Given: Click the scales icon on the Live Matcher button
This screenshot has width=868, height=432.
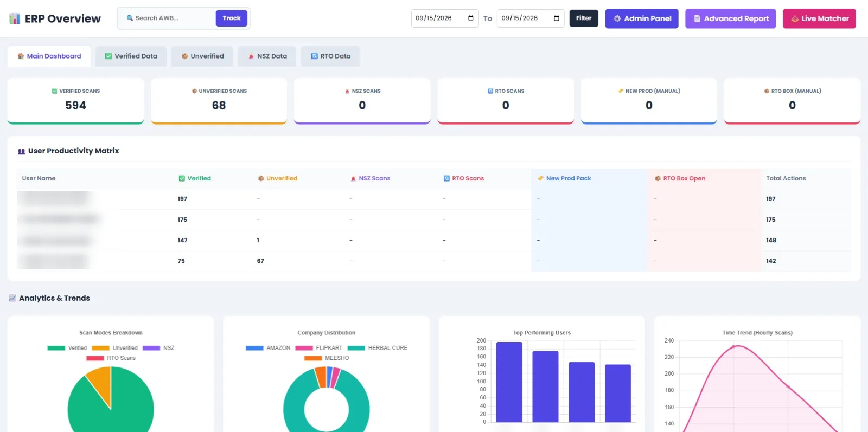Looking at the screenshot, I should point(795,18).
